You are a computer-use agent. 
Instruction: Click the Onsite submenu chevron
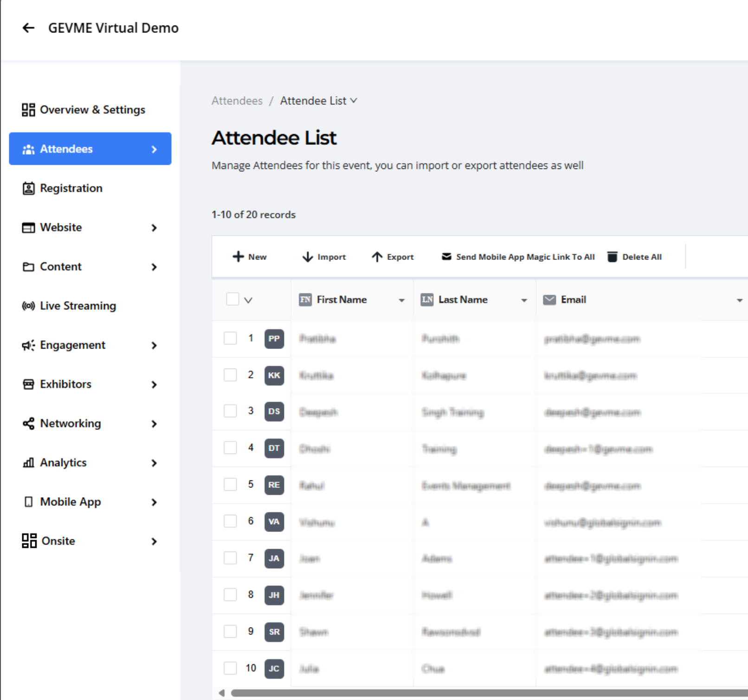click(x=154, y=542)
